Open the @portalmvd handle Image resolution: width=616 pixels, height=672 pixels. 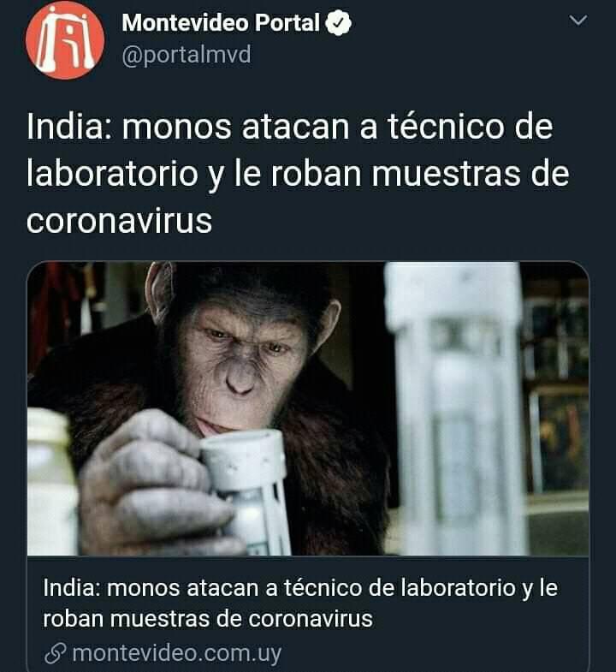[x=187, y=56]
